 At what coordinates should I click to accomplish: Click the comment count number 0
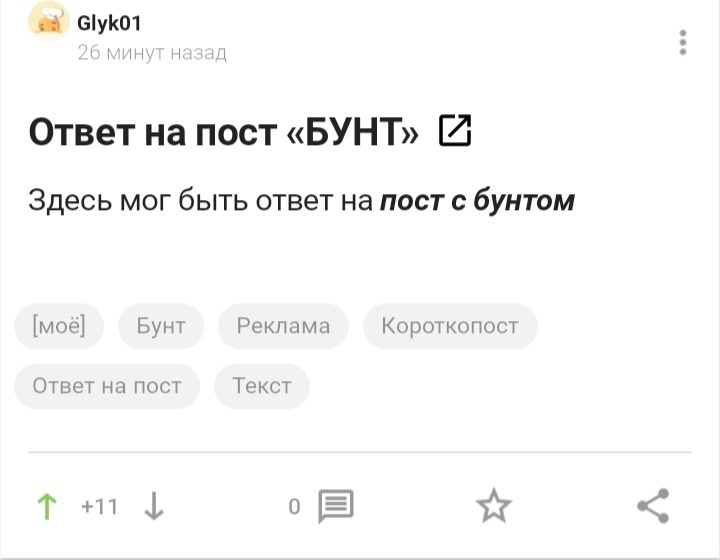(x=294, y=507)
